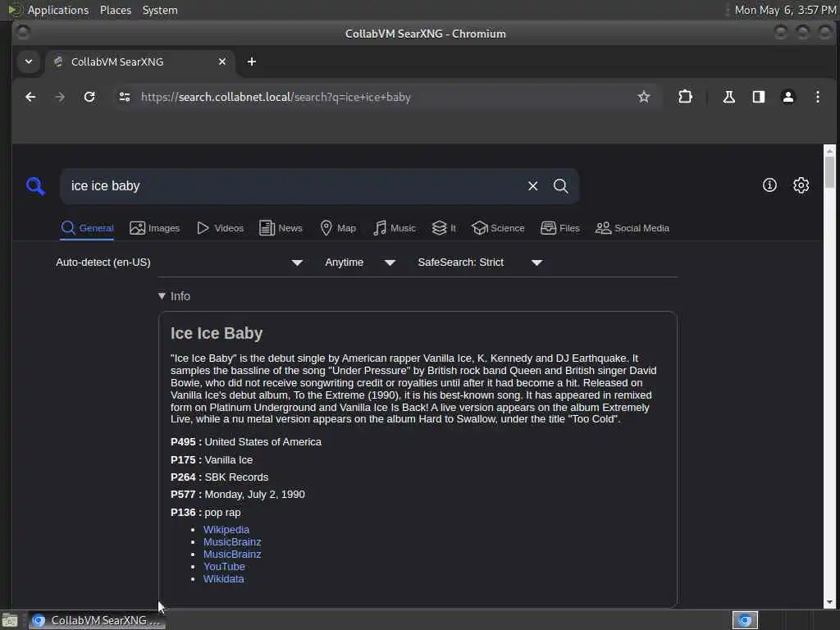View site information icon in address bar
840x630 pixels.
(x=125, y=97)
